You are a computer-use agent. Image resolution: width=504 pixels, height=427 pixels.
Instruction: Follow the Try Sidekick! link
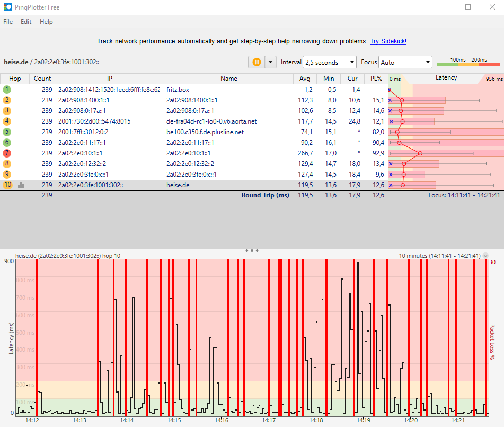tap(388, 41)
